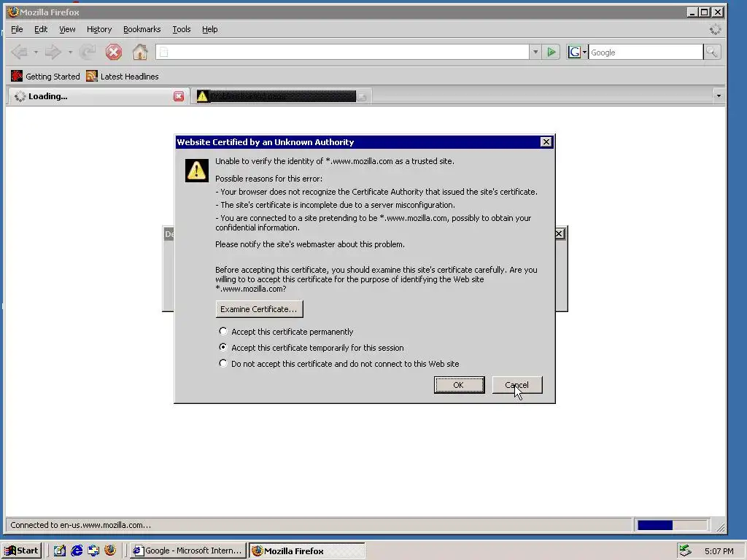Click the red Stop loading icon
Screen dimensions: 747x560
click(113, 52)
